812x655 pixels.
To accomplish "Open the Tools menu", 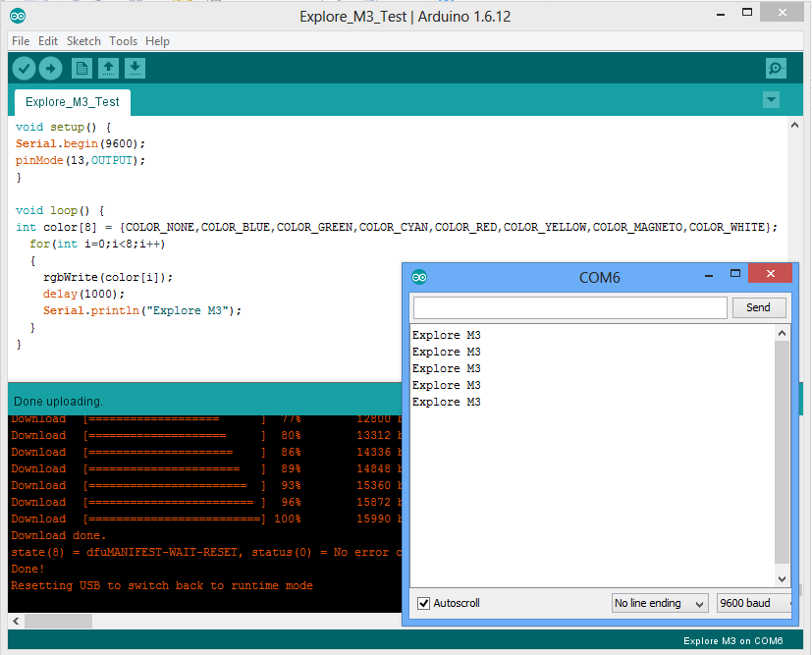I will pos(124,41).
